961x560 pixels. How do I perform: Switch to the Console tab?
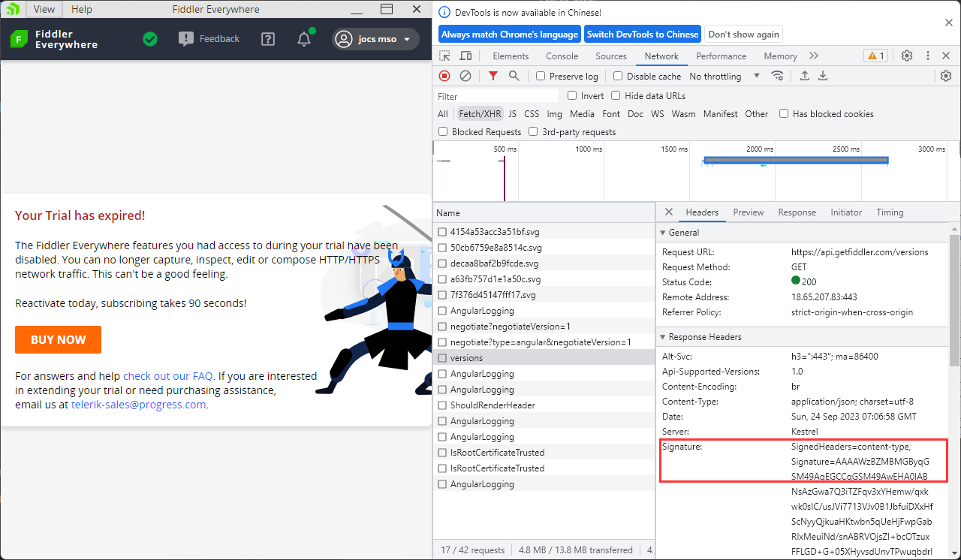(x=562, y=56)
